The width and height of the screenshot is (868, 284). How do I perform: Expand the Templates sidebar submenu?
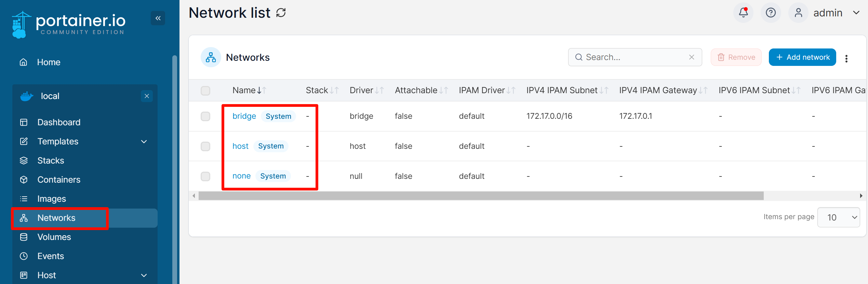144,141
